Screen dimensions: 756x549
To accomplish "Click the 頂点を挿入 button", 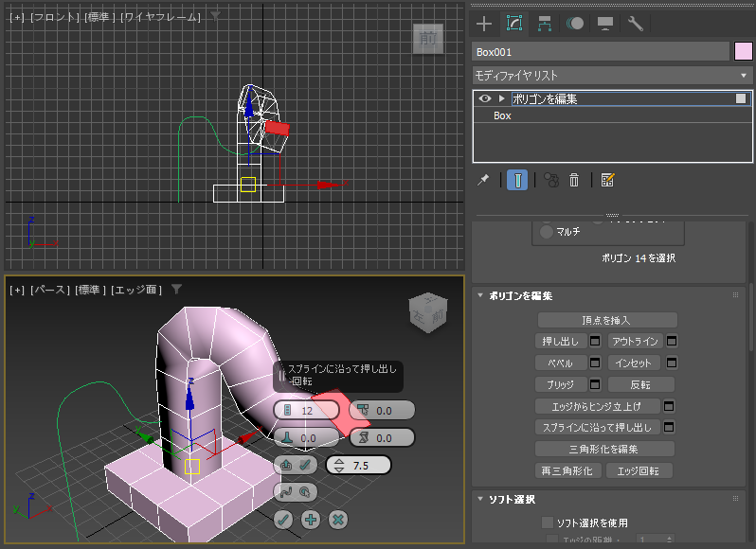I will [x=607, y=320].
